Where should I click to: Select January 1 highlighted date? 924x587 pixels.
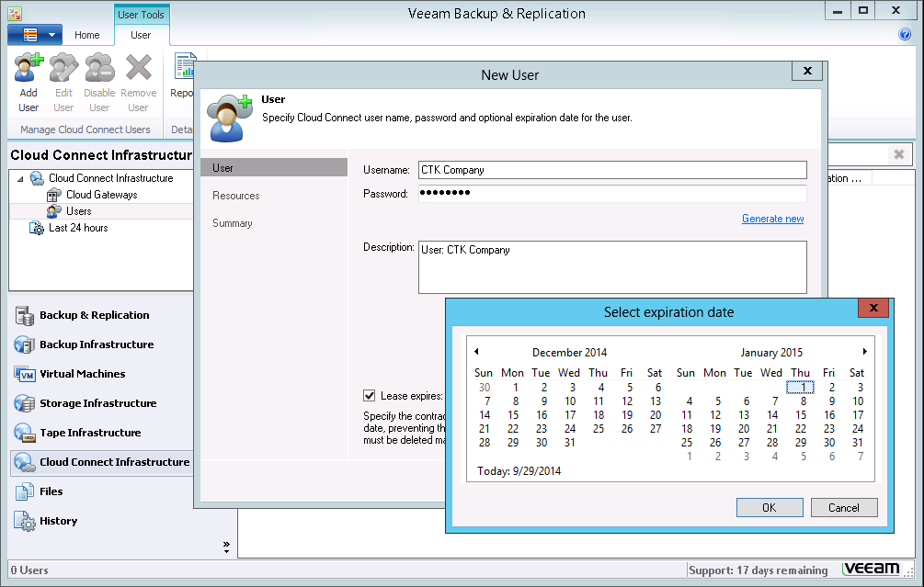tap(800, 387)
